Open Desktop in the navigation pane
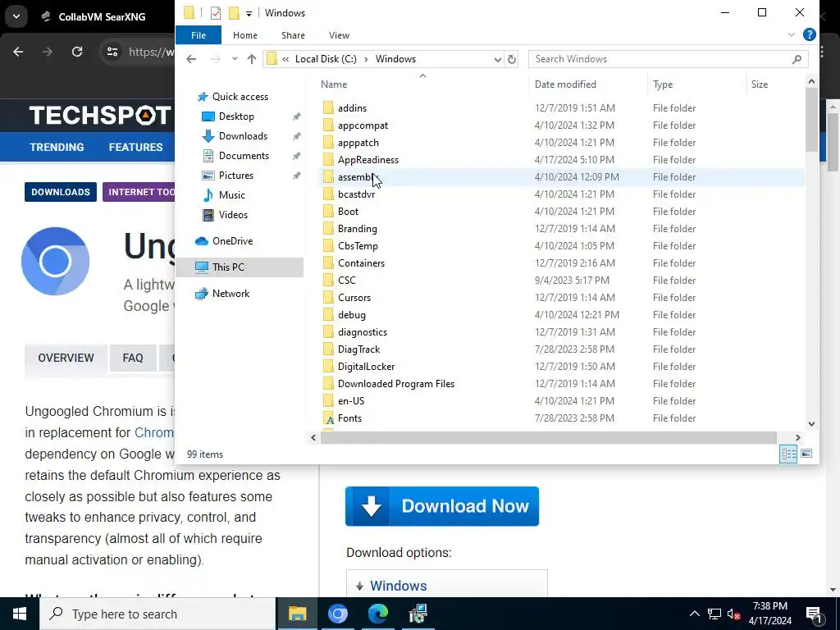840x630 pixels. pyautogui.click(x=236, y=116)
